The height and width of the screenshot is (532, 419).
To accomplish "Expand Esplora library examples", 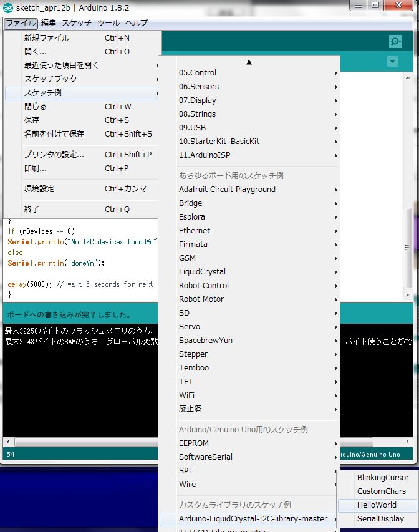I will tap(249, 217).
